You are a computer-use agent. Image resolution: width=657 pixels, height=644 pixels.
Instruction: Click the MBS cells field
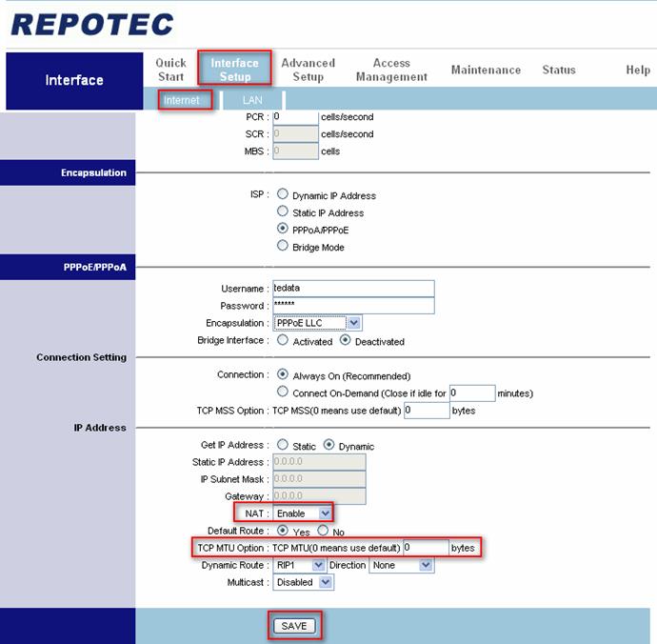click(x=295, y=151)
